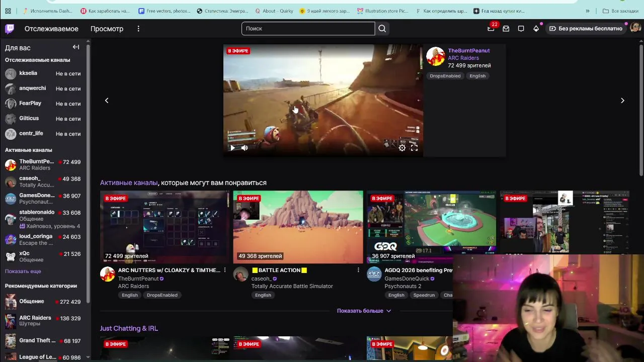The height and width of the screenshot is (362, 644).
Task: Open the whispers chat icon
Action: coord(521,29)
